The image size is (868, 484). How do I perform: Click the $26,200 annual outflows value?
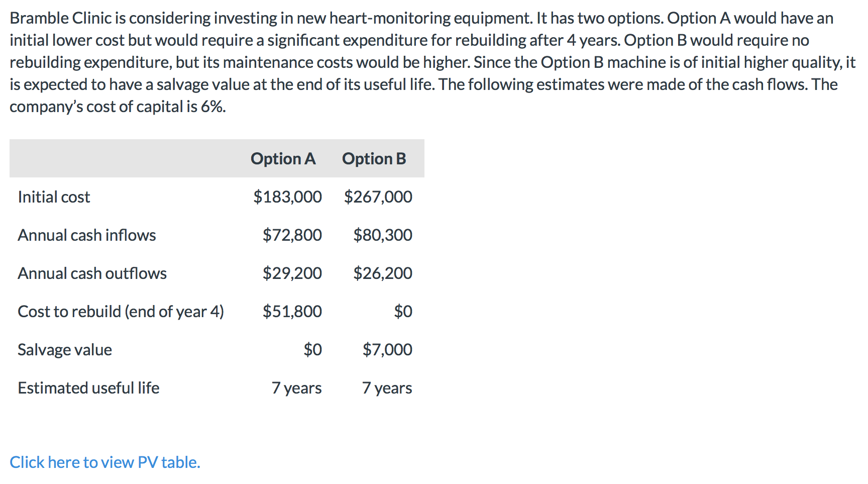click(x=382, y=273)
